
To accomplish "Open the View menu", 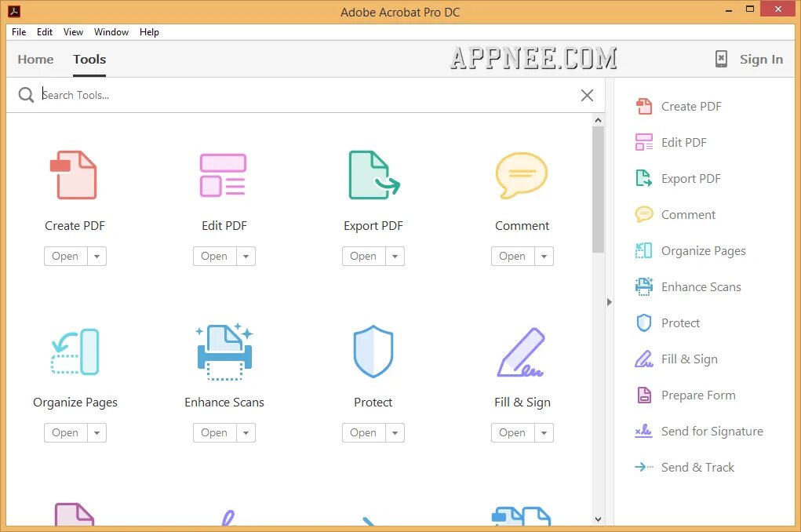I will 73,31.
